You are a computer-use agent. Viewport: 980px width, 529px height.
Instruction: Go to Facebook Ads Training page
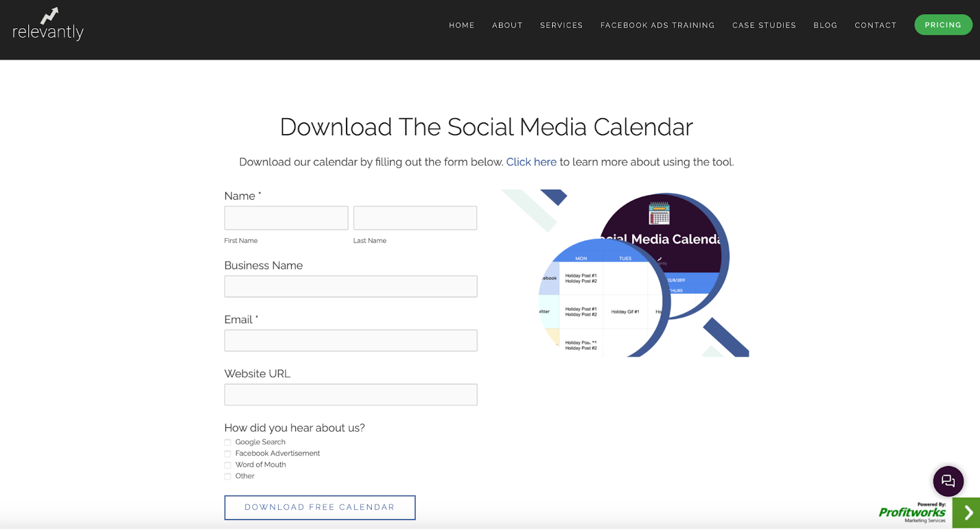tap(657, 25)
